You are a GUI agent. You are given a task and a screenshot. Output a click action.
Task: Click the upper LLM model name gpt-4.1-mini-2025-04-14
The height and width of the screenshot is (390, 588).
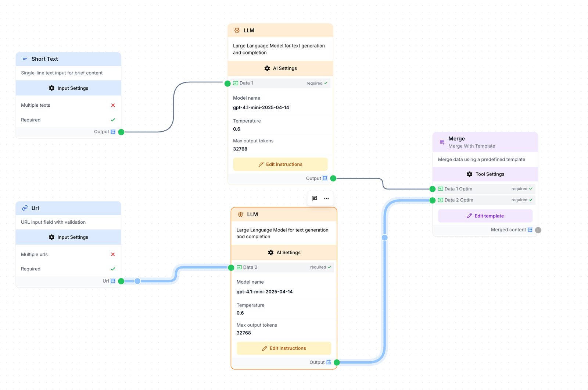click(261, 108)
